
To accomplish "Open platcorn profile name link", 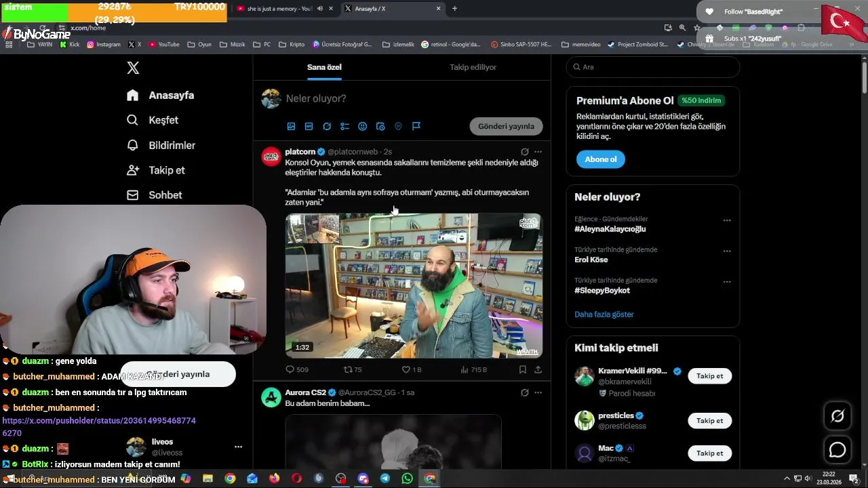I will (300, 152).
